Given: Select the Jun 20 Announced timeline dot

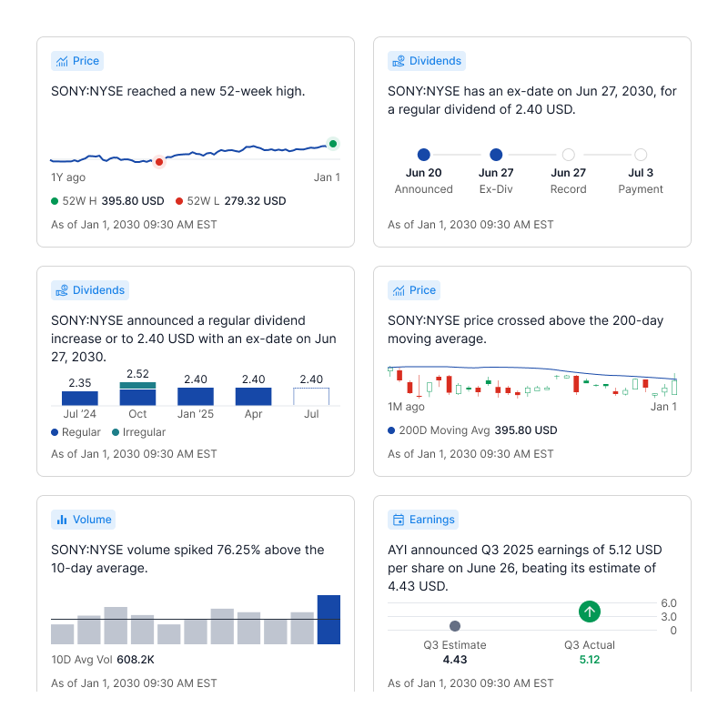Looking at the screenshot, I should coord(423,155).
